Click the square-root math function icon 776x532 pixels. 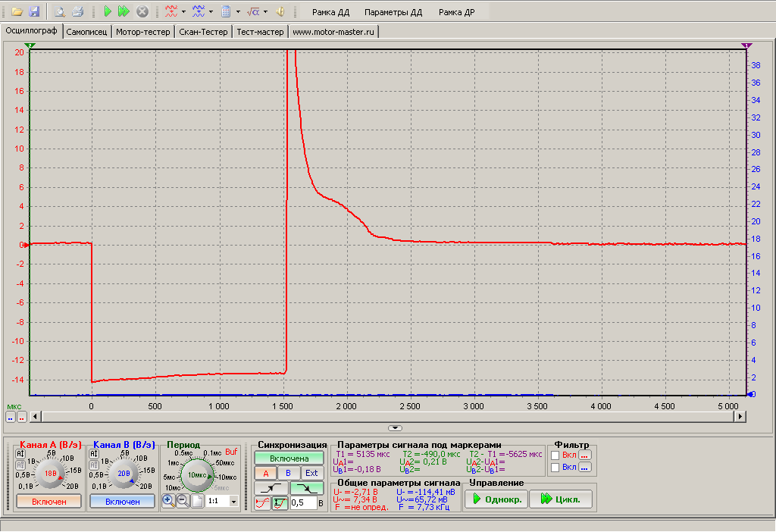tap(253, 11)
